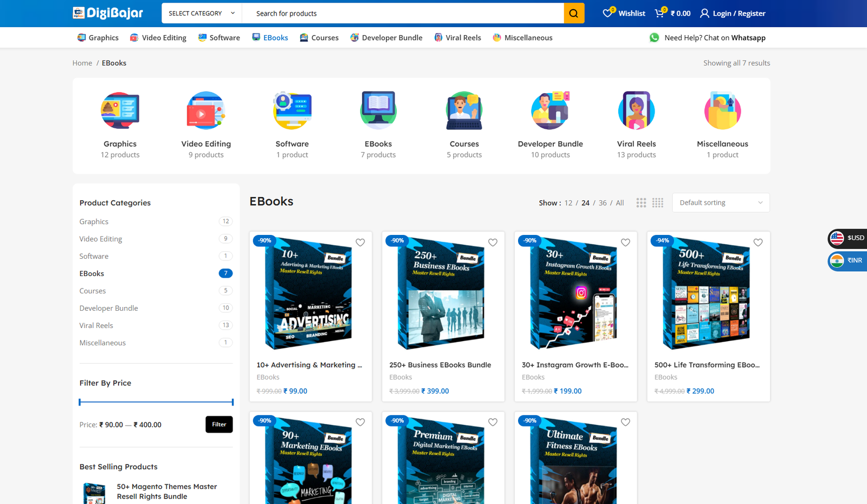This screenshot has height=504, width=867.
Task: Select the Graphics category circle icon
Action: (120, 110)
